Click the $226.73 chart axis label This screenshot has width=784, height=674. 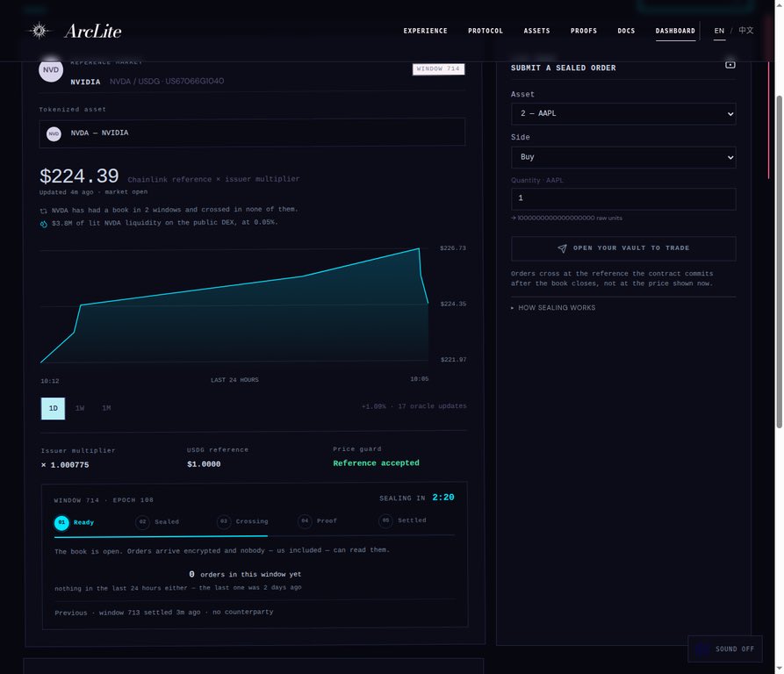click(x=453, y=248)
